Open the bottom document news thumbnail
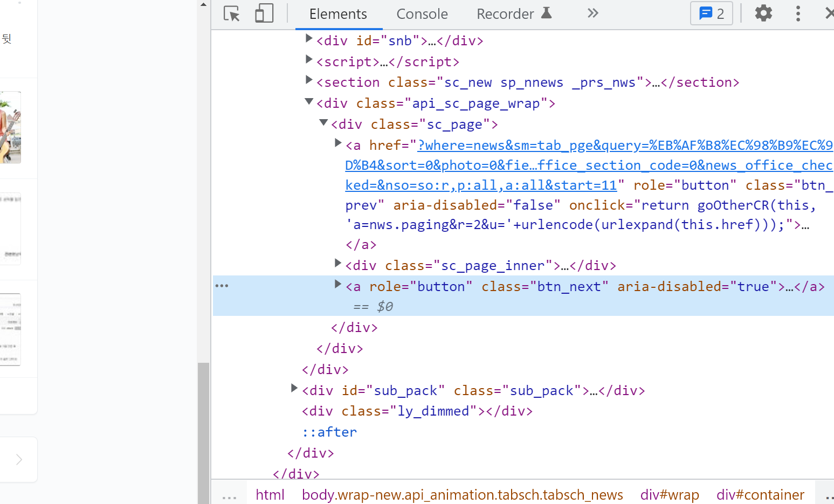Screen dimensions: 834x504 pyautogui.click(x=10, y=329)
